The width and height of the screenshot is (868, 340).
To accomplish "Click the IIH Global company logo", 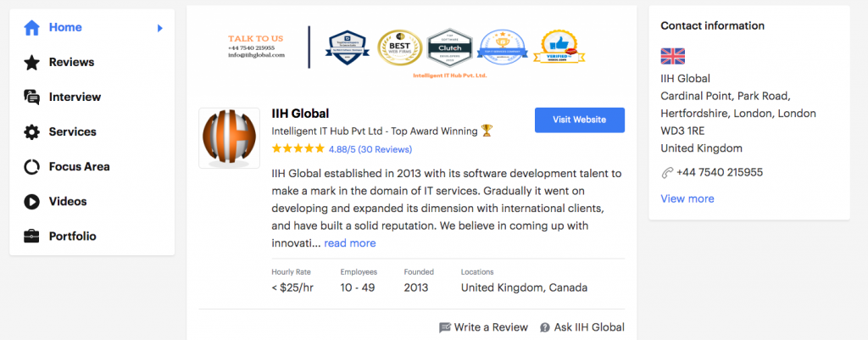I will click(229, 138).
